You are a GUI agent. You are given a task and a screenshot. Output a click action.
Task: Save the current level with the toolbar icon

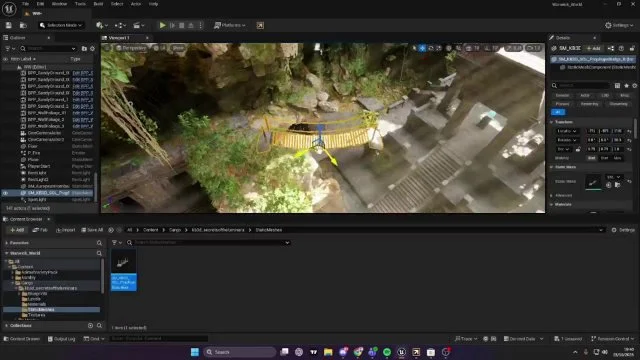click(9, 25)
